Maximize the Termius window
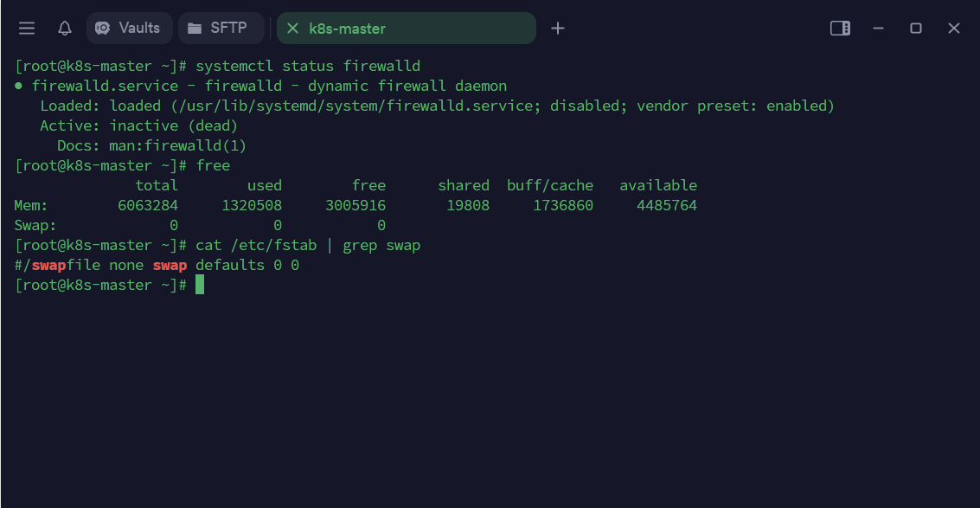980x508 pixels. (916, 29)
